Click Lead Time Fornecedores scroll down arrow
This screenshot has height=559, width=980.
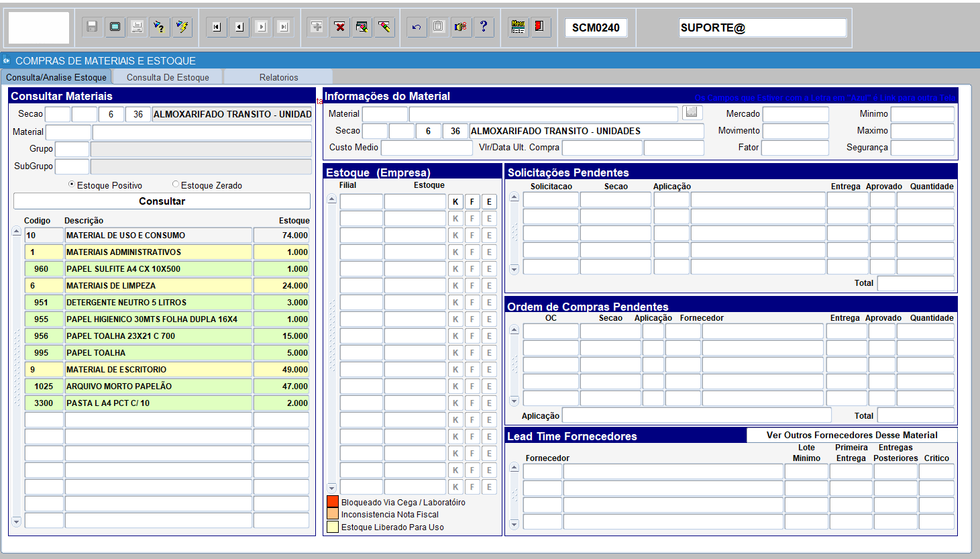[x=514, y=524]
